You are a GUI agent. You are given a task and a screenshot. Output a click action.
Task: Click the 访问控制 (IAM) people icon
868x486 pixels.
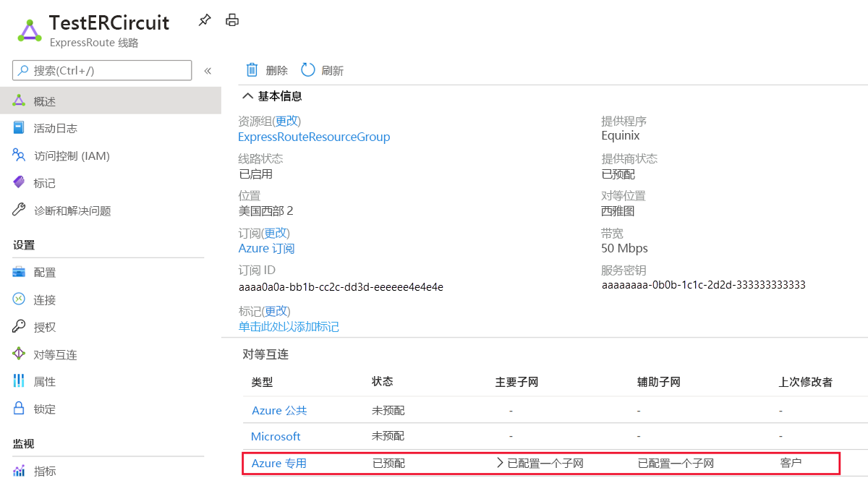[20, 155]
